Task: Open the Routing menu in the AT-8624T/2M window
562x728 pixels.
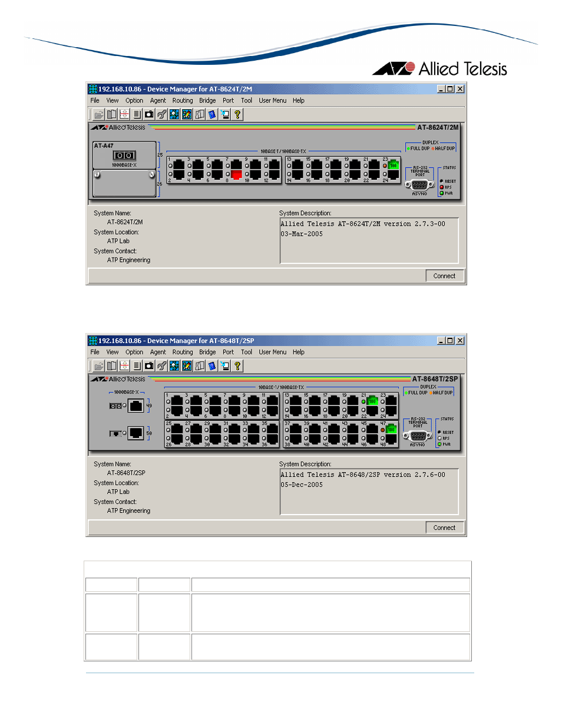Action: pos(183,101)
